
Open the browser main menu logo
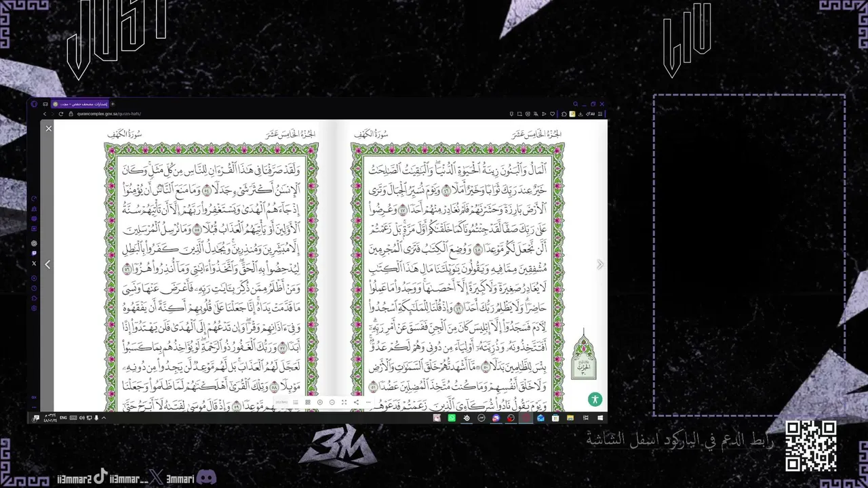coord(35,104)
